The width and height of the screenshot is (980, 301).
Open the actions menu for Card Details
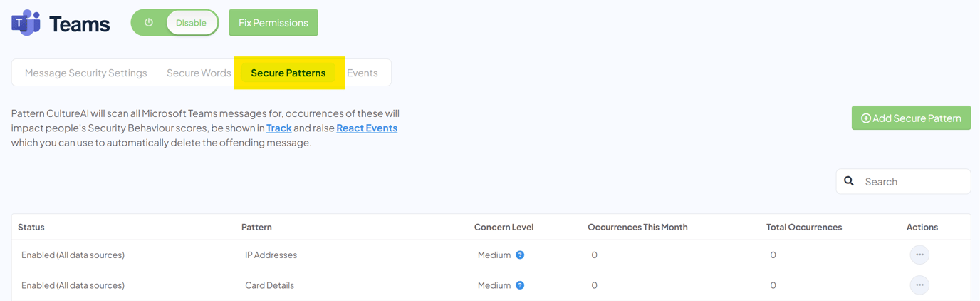pyautogui.click(x=919, y=285)
